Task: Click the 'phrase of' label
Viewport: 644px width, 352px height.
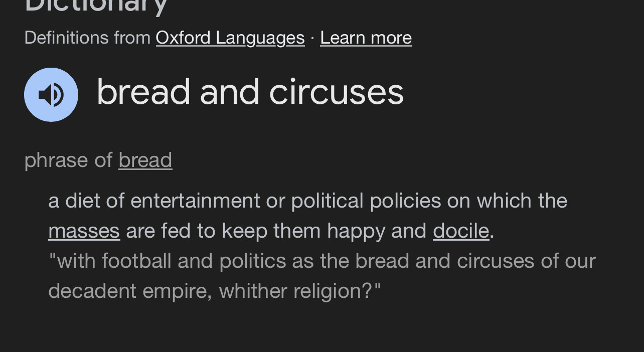Action: [x=68, y=160]
